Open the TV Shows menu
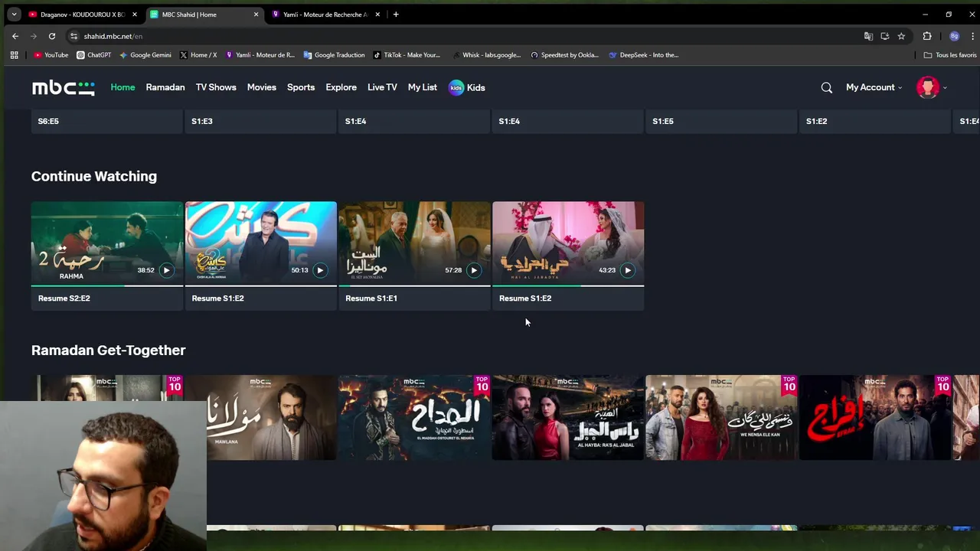 pyautogui.click(x=216, y=87)
